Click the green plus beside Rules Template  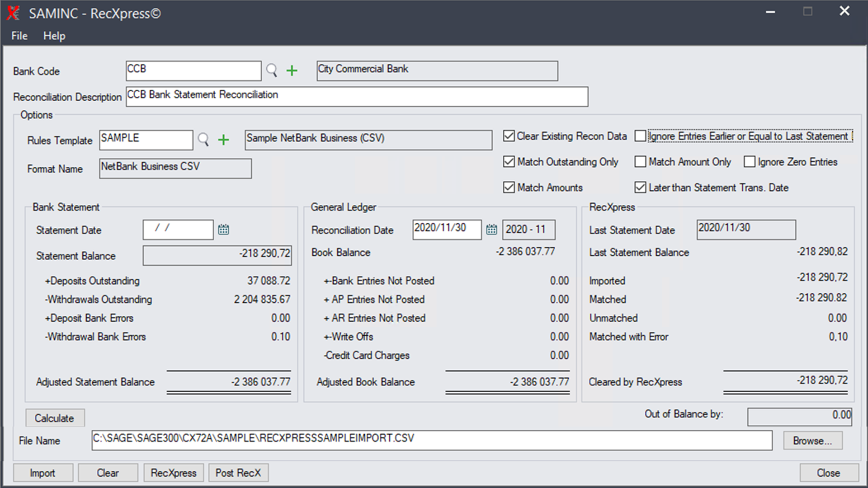pos(223,140)
